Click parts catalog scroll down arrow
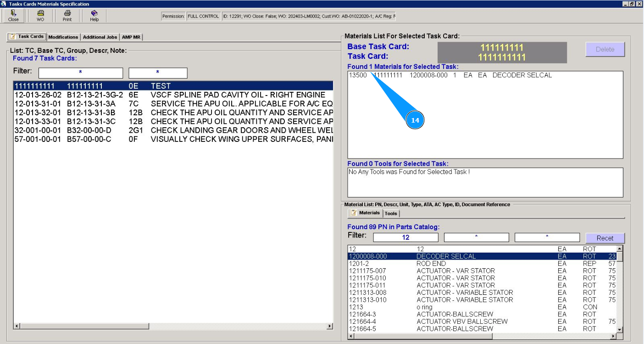The width and height of the screenshot is (644, 344). click(620, 329)
